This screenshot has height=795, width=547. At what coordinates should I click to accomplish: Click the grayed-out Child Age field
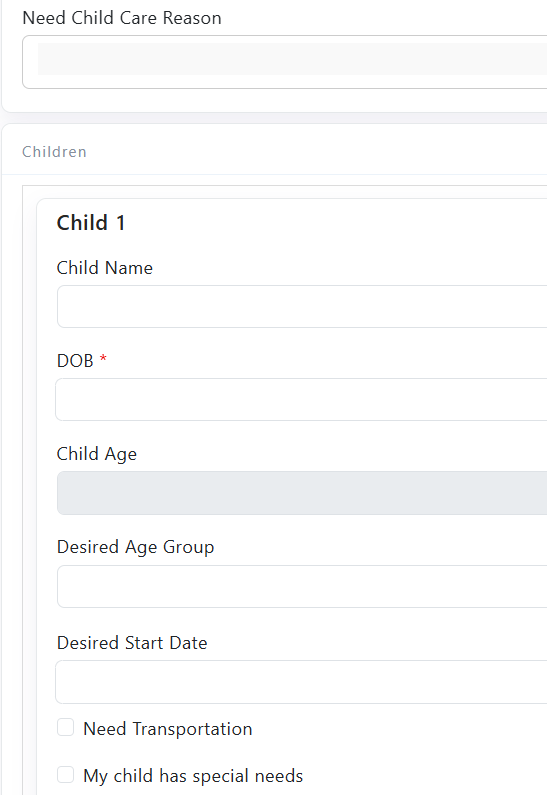[302, 493]
